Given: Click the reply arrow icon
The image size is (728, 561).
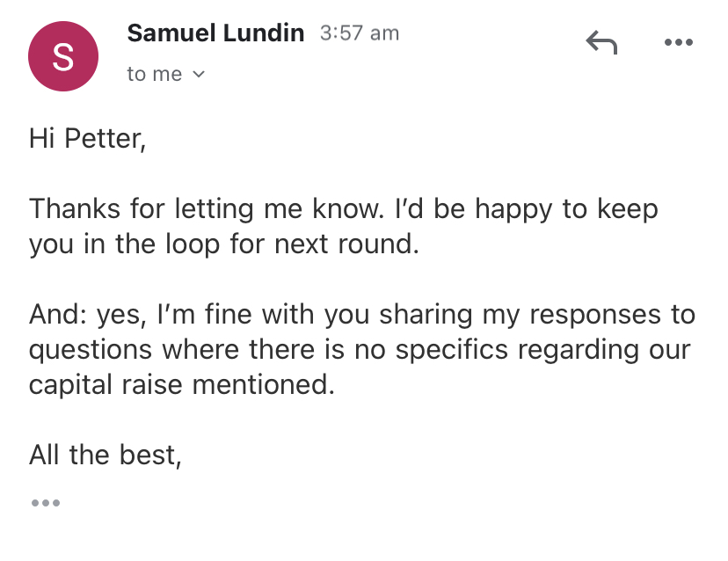Looking at the screenshot, I should pos(601,42).
